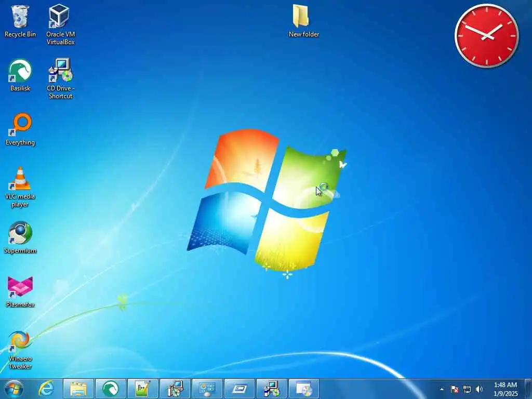The image size is (532, 399).
Task: Select the Oracle VM VirtualBox shortcut
Action: 60,24
